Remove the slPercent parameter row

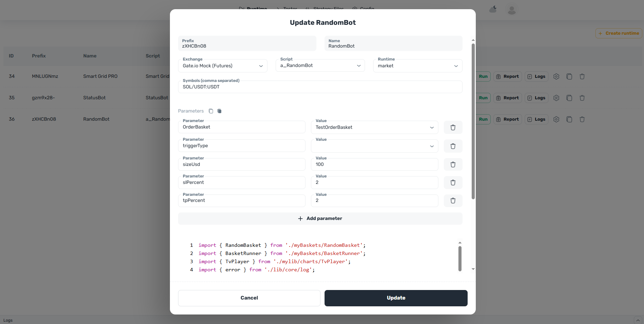click(453, 183)
